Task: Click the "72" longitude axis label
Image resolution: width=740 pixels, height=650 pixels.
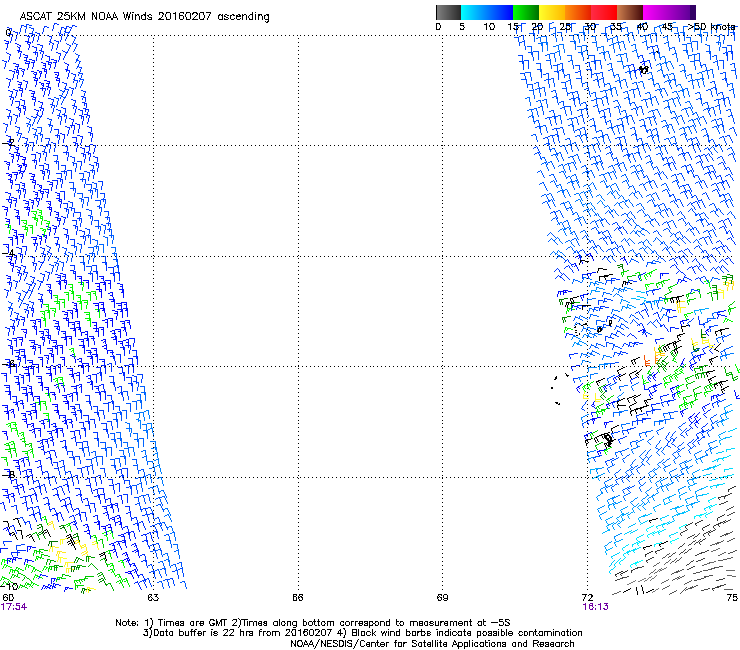Action: (x=587, y=598)
